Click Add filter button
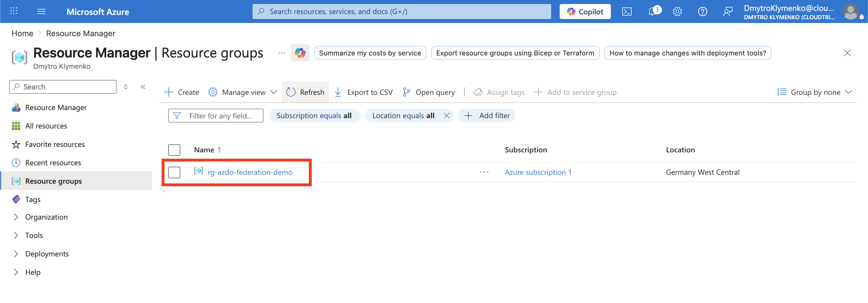This screenshot has width=868, height=303. click(487, 116)
